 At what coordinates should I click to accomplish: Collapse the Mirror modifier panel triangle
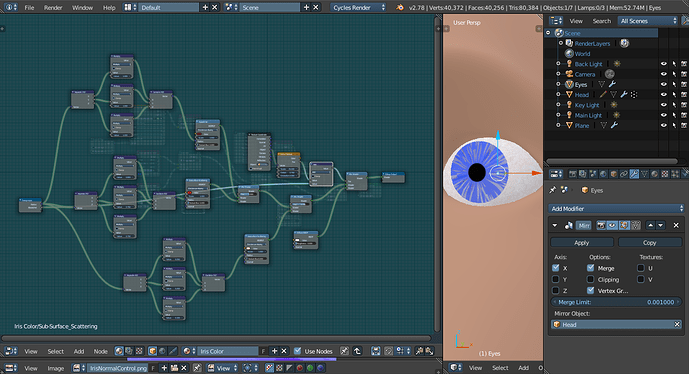click(555, 225)
